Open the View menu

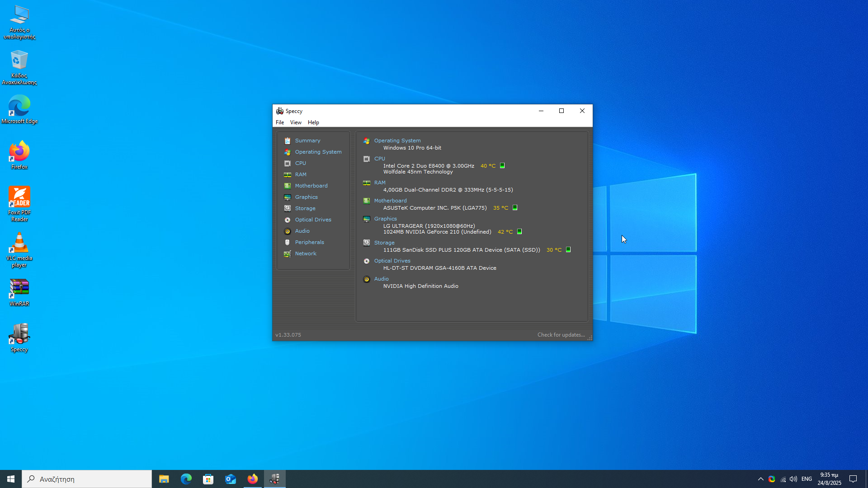296,122
